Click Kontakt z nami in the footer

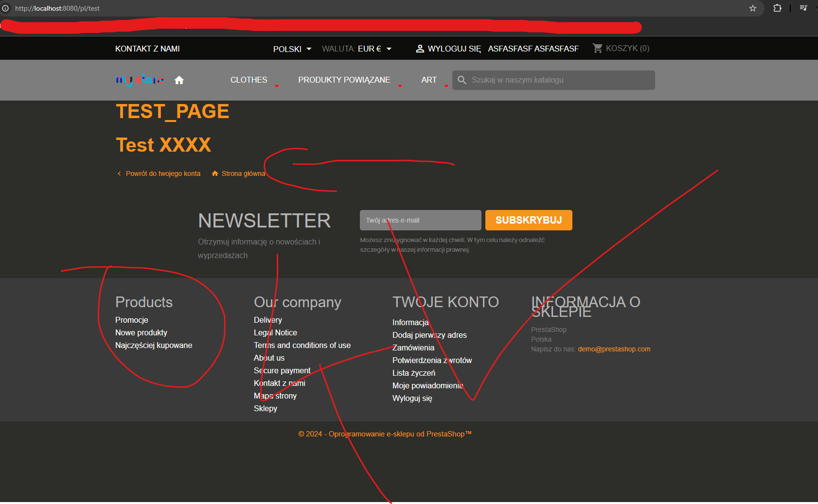[280, 383]
